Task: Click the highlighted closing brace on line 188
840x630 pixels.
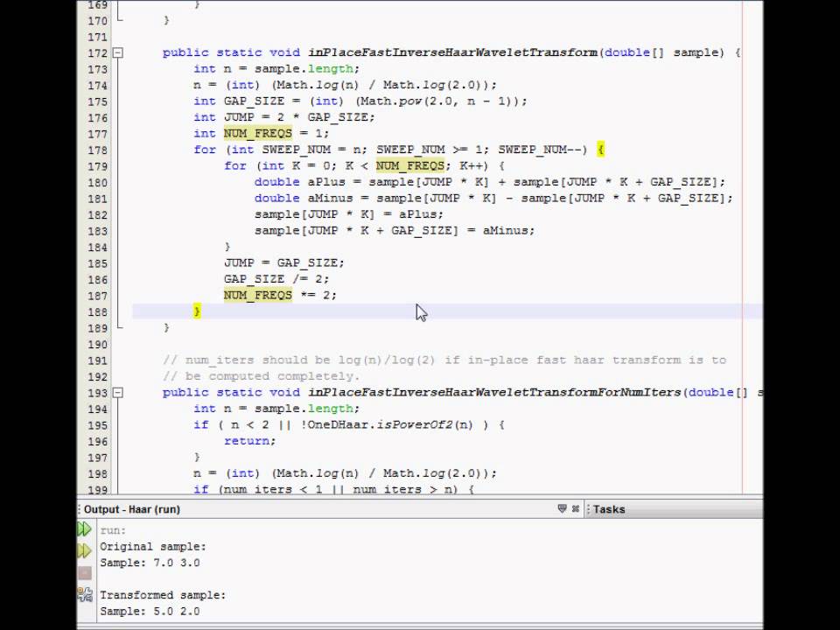Action: pos(197,311)
